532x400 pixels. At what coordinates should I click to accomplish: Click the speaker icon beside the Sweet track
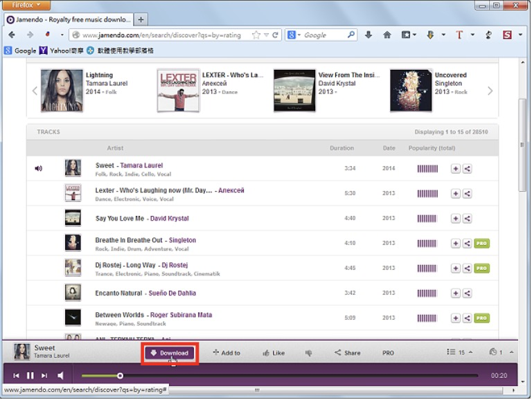38,168
